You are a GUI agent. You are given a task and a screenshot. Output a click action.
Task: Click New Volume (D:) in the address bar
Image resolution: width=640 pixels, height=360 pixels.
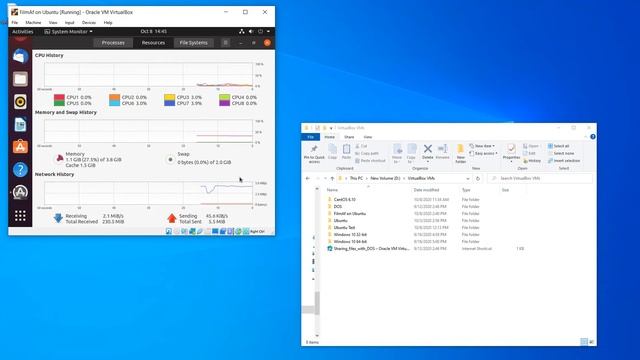point(385,178)
